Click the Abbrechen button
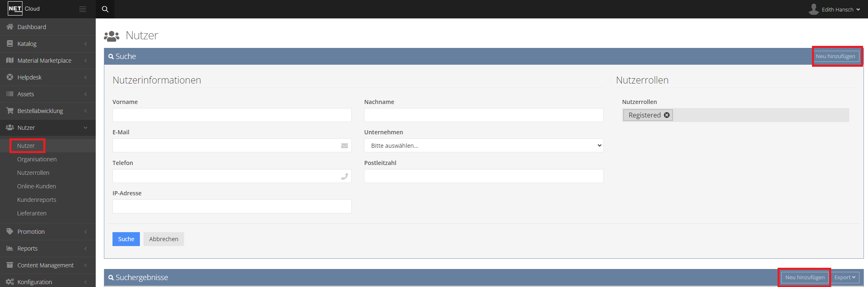Screen dimensions: 868x287 click(x=164, y=239)
